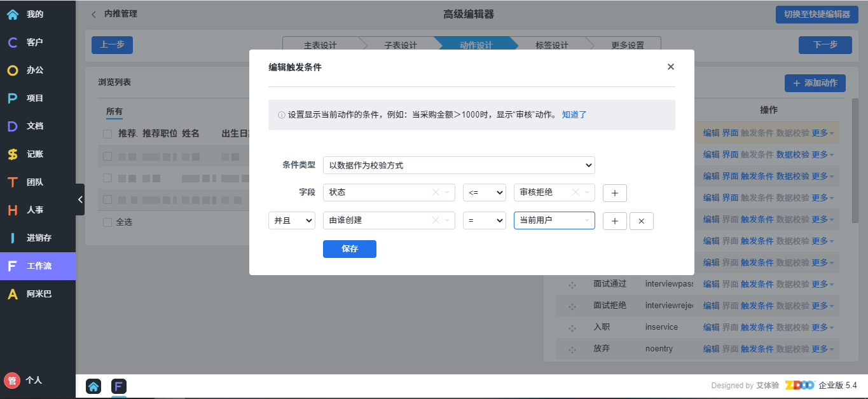Close the 编辑触发条件 dialog with X

(670, 67)
